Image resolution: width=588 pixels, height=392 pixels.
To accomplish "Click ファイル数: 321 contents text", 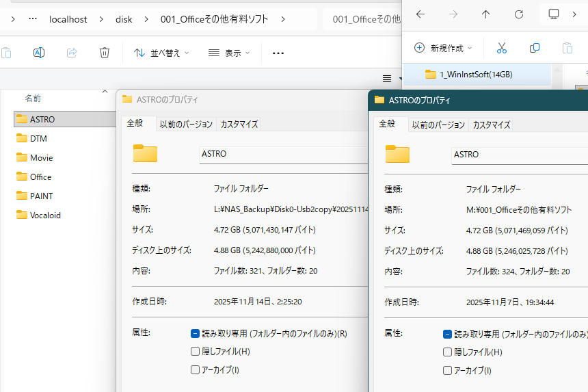I will [x=265, y=271].
